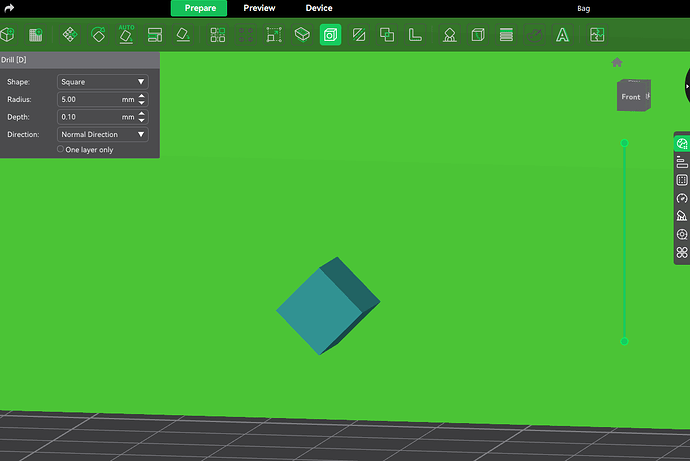Click the Add plate icon

click(36, 35)
